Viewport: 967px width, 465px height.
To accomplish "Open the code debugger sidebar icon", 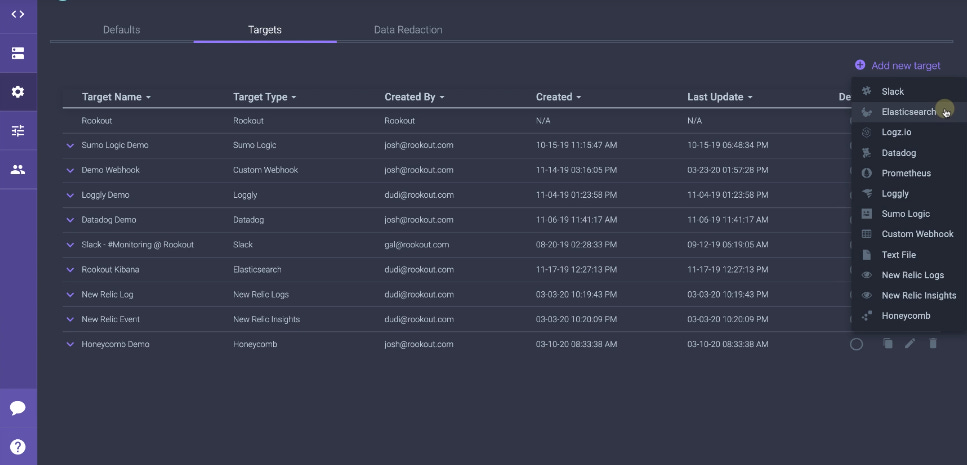I will [x=18, y=14].
